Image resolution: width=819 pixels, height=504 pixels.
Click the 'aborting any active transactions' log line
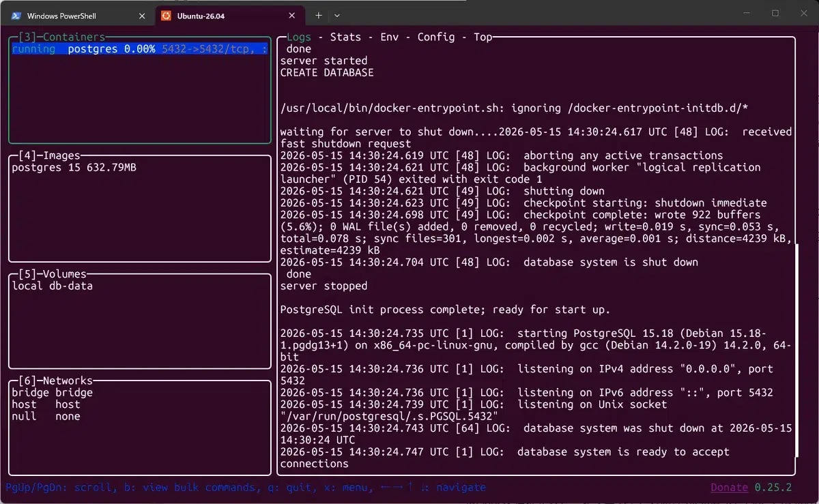point(502,155)
